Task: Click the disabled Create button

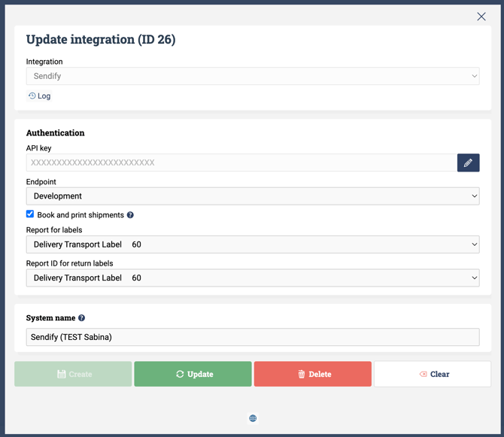Action: tap(73, 374)
